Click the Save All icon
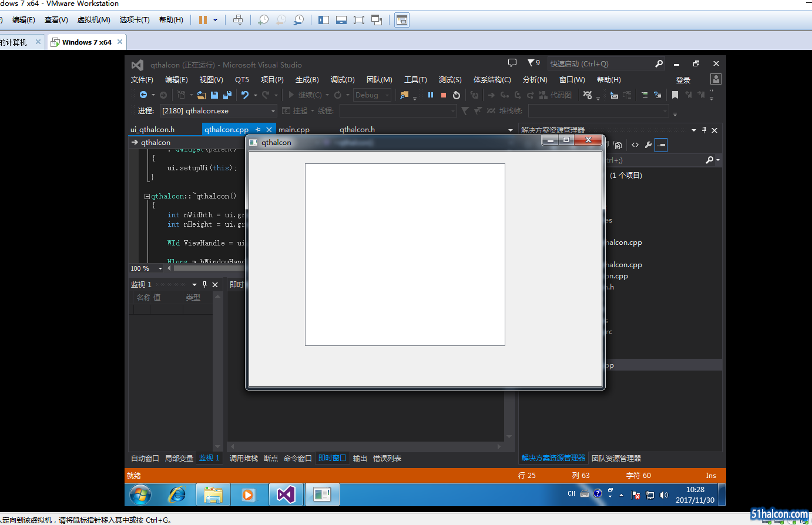This screenshot has height=525, width=812. (227, 95)
